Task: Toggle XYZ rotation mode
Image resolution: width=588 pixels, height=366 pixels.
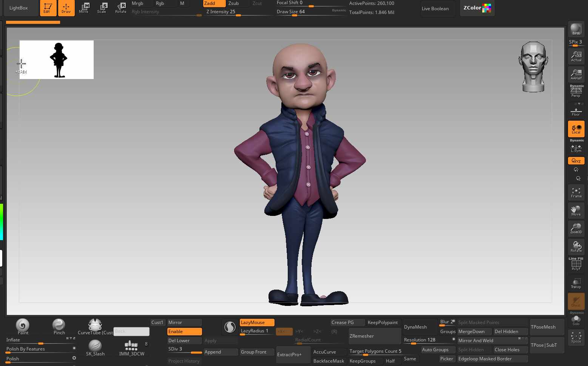Action: (576, 161)
